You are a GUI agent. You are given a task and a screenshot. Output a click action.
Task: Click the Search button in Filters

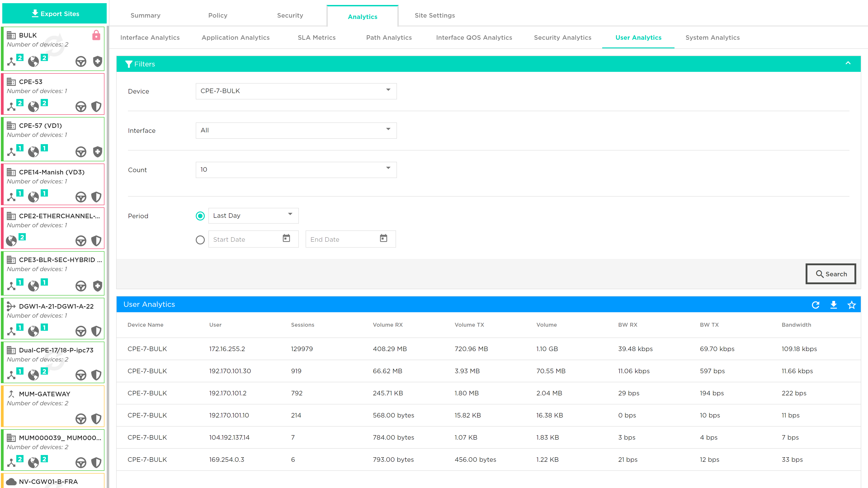[x=831, y=274]
